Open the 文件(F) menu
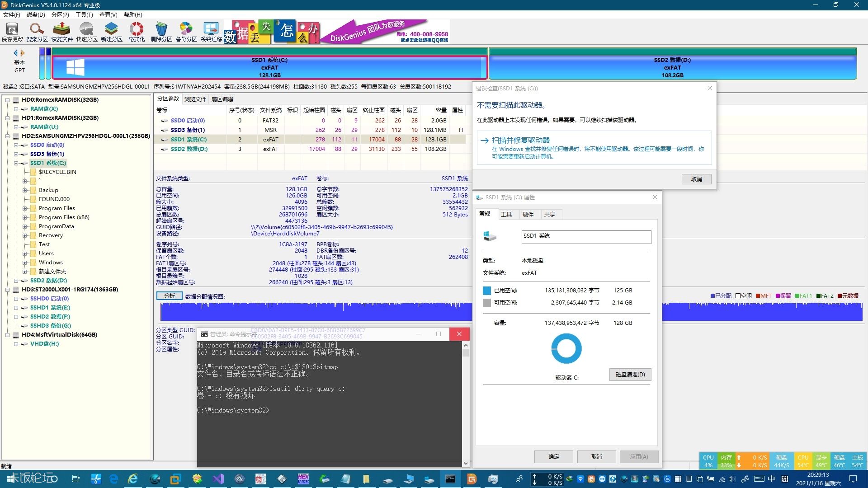The height and width of the screenshot is (488, 868). pyautogui.click(x=12, y=15)
